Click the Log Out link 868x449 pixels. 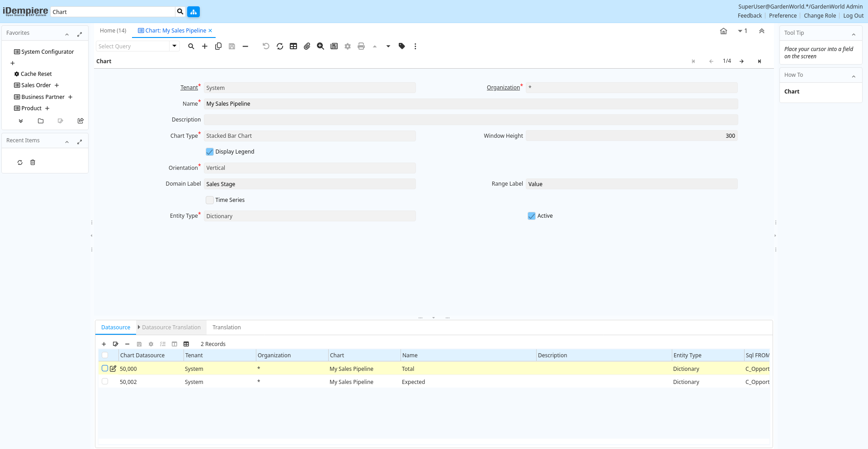[853, 16]
